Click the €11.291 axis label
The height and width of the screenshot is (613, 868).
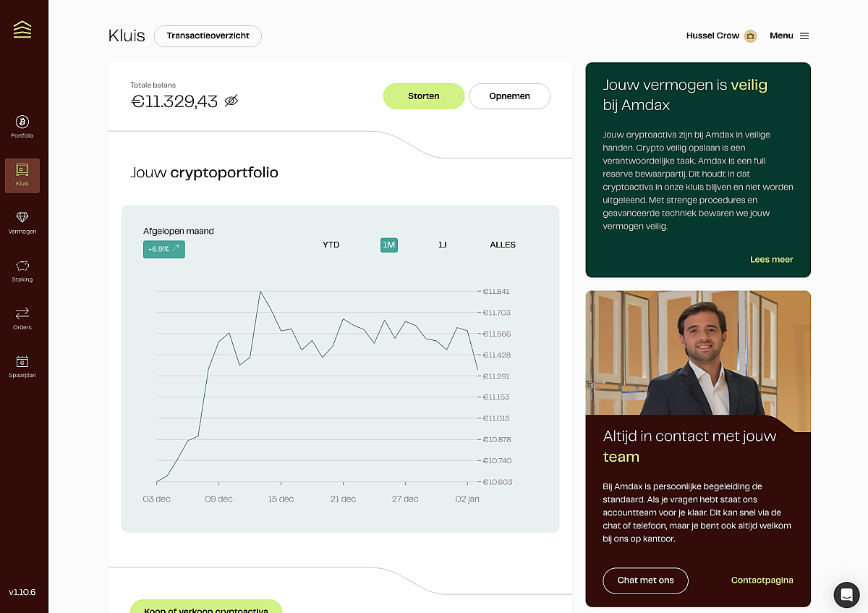tap(496, 376)
